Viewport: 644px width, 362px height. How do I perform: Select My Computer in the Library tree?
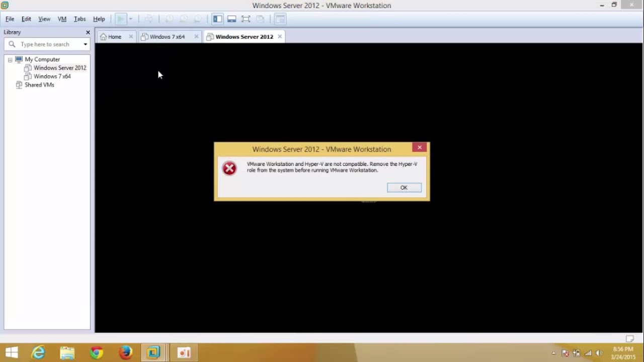(x=42, y=59)
